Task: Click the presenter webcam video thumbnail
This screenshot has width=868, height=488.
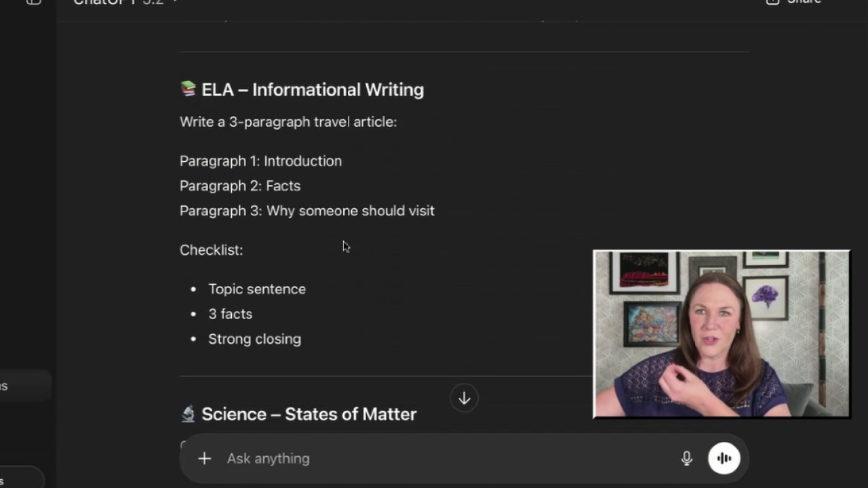Action: (721, 333)
